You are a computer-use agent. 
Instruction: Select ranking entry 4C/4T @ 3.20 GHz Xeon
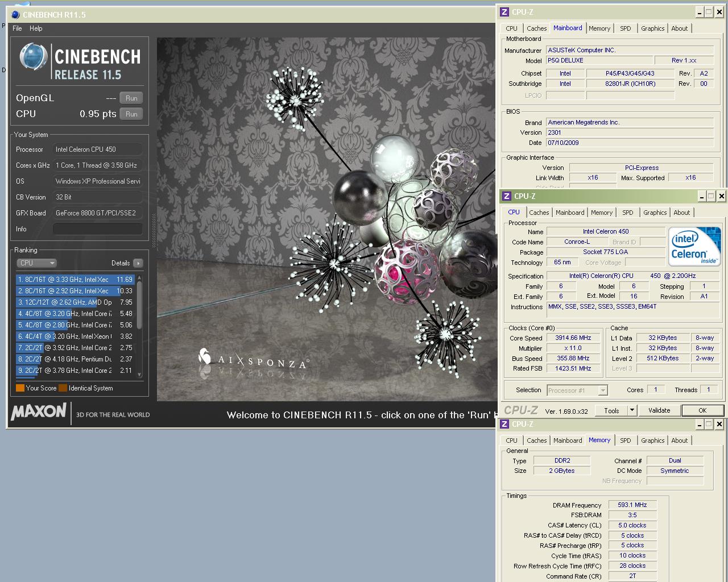click(x=75, y=336)
